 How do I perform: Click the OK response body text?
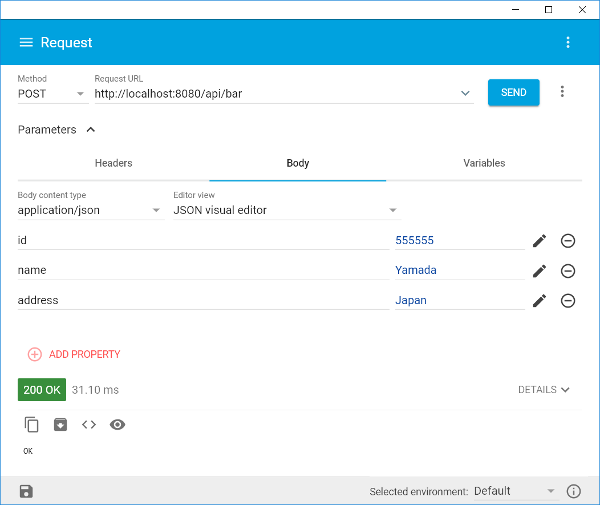(28, 451)
